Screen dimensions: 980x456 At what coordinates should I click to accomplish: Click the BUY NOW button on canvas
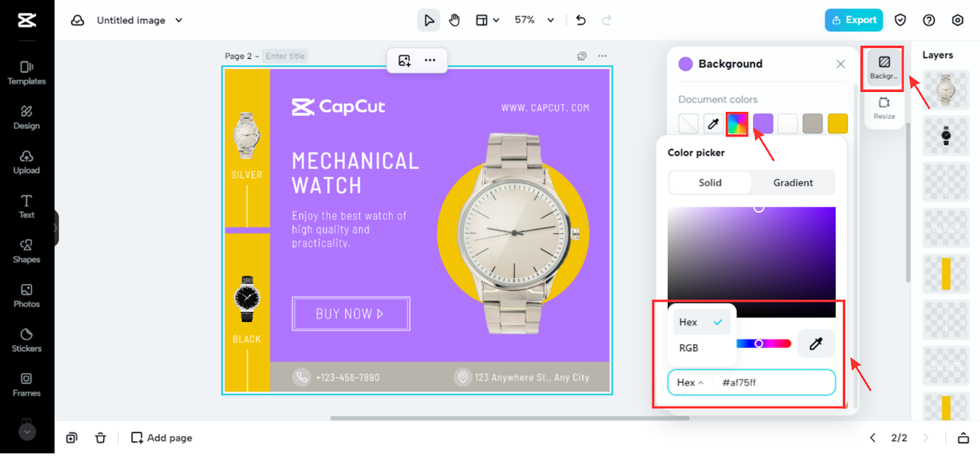[351, 313]
